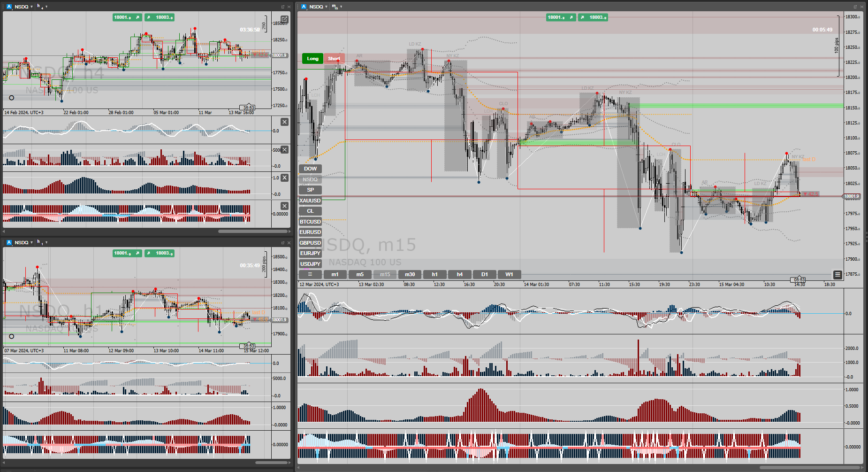Click the account icon in the h4 chart header
Image resolution: width=868 pixels, height=472 pixels.
[x=9, y=7]
